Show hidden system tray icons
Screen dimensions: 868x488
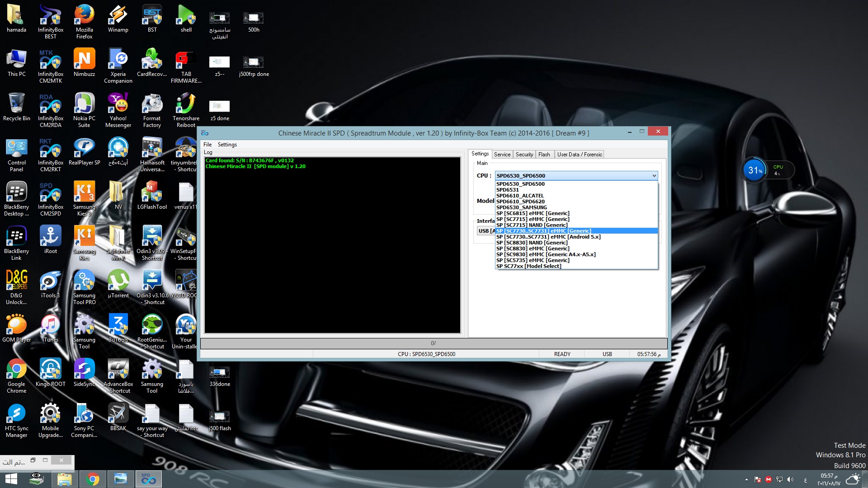[x=746, y=479]
